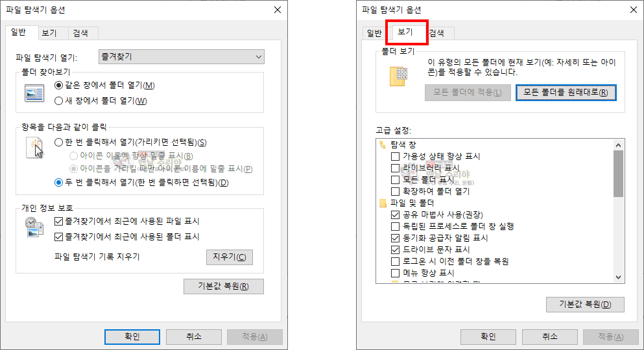This screenshot has width=644, height=350.
Task: Close the left 파일 탐색기 옵션 window
Action: [x=278, y=10]
